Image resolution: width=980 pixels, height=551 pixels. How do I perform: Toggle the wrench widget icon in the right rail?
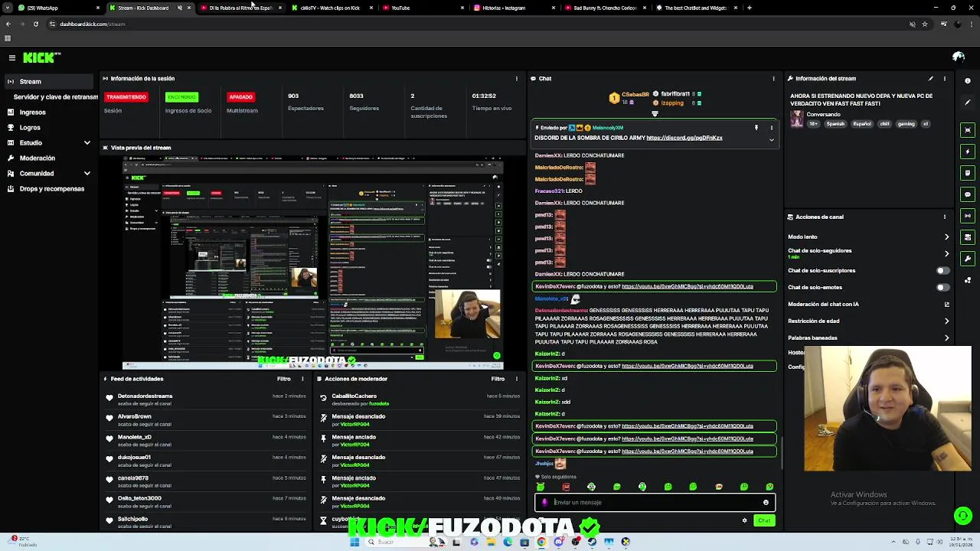[x=969, y=259]
